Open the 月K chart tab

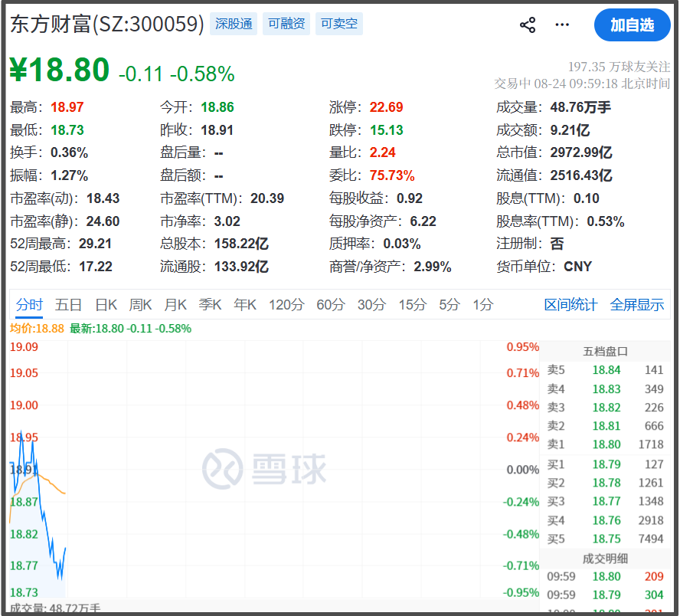(x=175, y=304)
